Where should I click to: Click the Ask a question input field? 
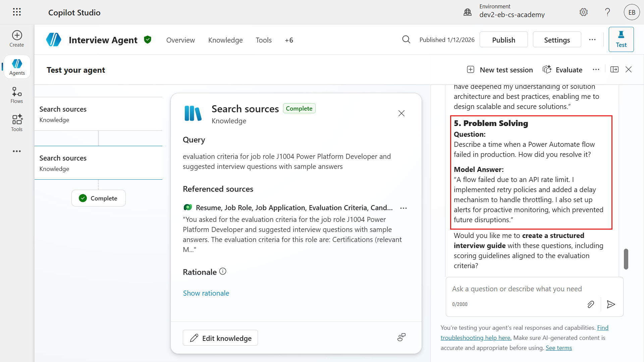[x=517, y=289]
